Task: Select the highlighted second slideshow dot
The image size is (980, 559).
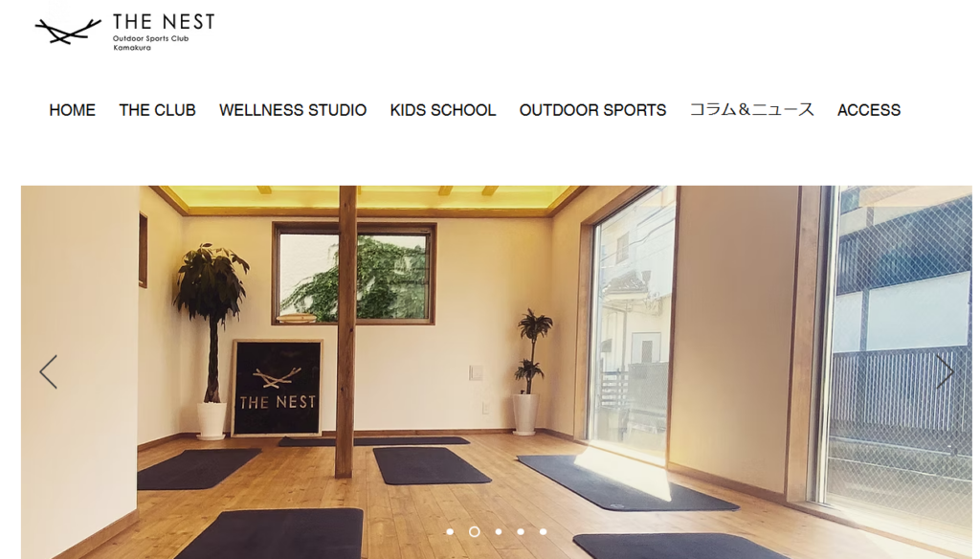Action: pos(475,531)
